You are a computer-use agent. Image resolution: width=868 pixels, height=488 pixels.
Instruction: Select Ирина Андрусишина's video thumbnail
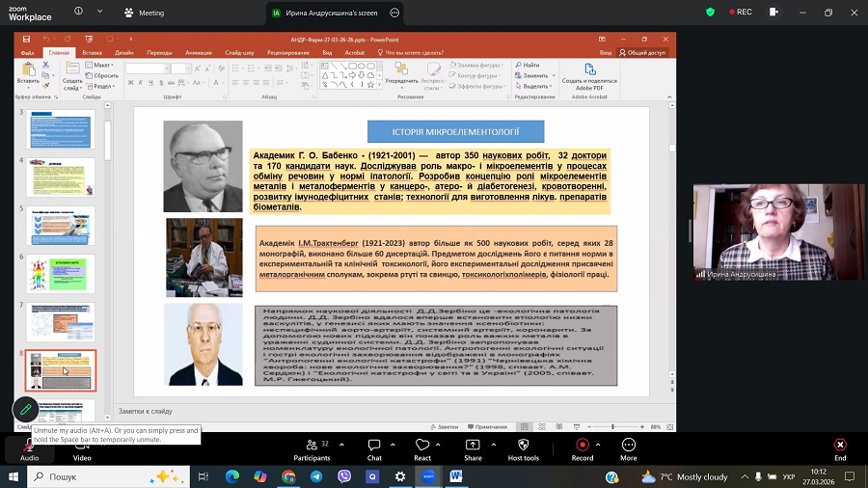coord(778,232)
